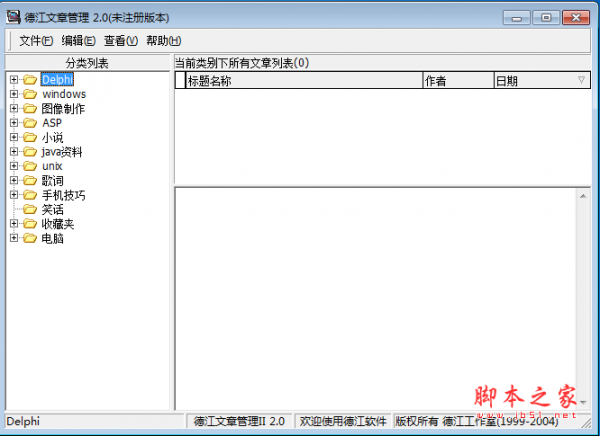The width and height of the screenshot is (600, 436).
Task: Select the Delphi category label
Action: click(57, 80)
